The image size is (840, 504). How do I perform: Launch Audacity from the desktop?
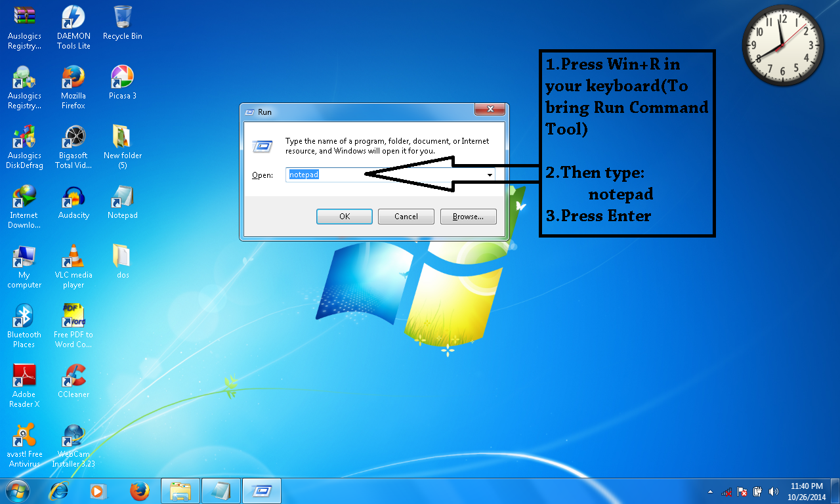pos(73,202)
